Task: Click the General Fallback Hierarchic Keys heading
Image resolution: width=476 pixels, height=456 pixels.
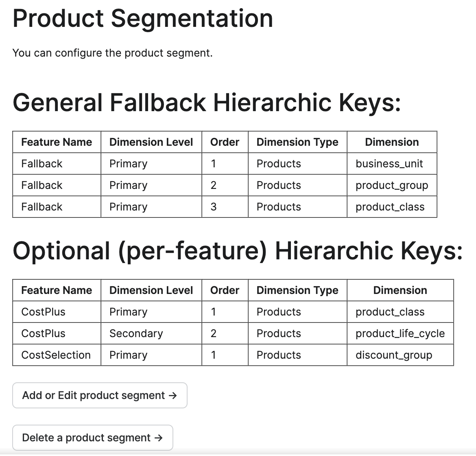Action: (207, 103)
